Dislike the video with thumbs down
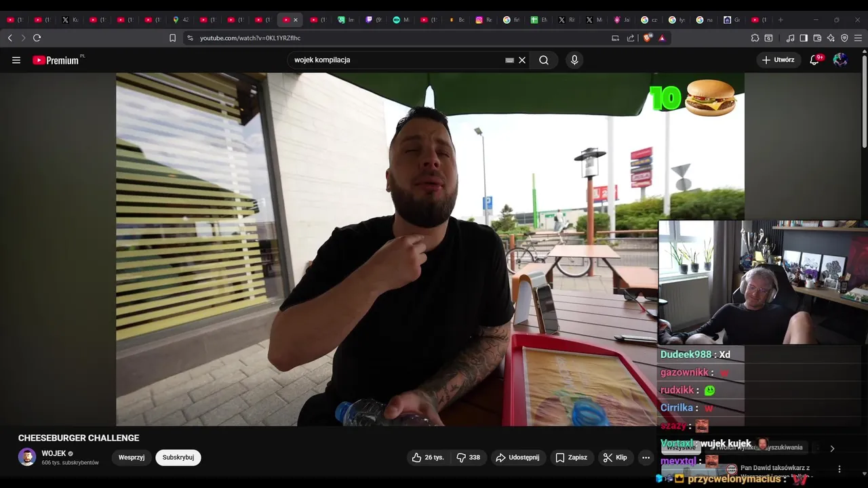 click(469, 457)
